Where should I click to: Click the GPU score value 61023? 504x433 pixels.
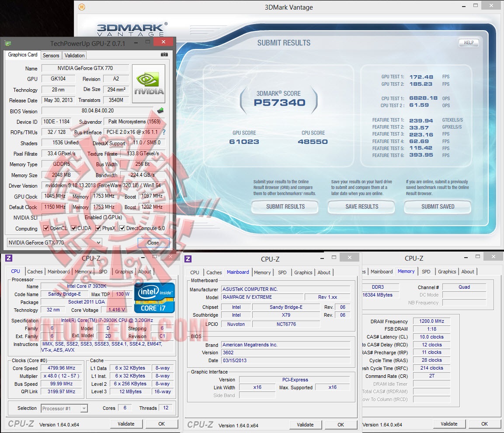click(x=244, y=142)
